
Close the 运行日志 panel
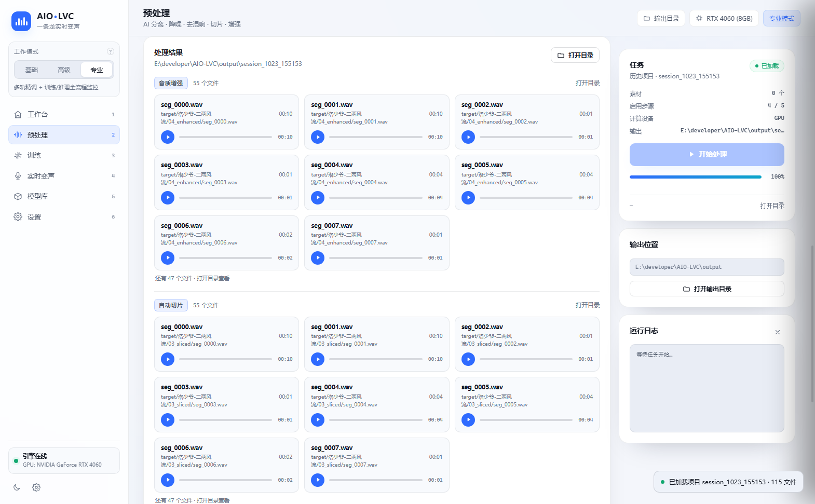[778, 332]
